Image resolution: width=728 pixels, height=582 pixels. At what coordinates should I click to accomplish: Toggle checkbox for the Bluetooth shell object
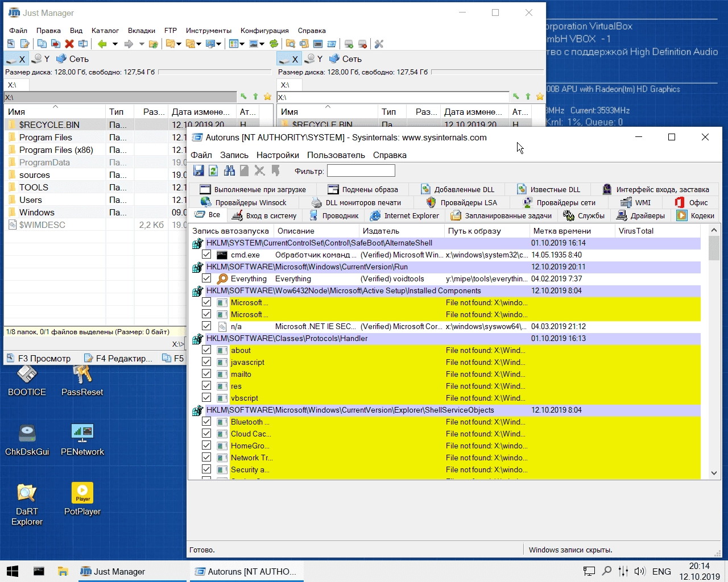coord(206,422)
